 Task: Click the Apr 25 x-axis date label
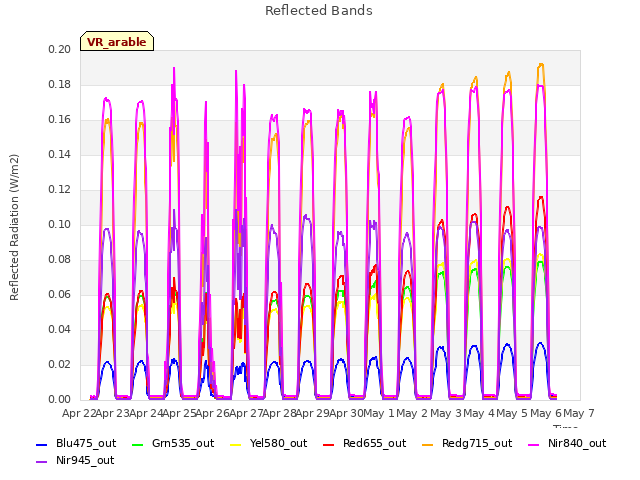(x=178, y=413)
